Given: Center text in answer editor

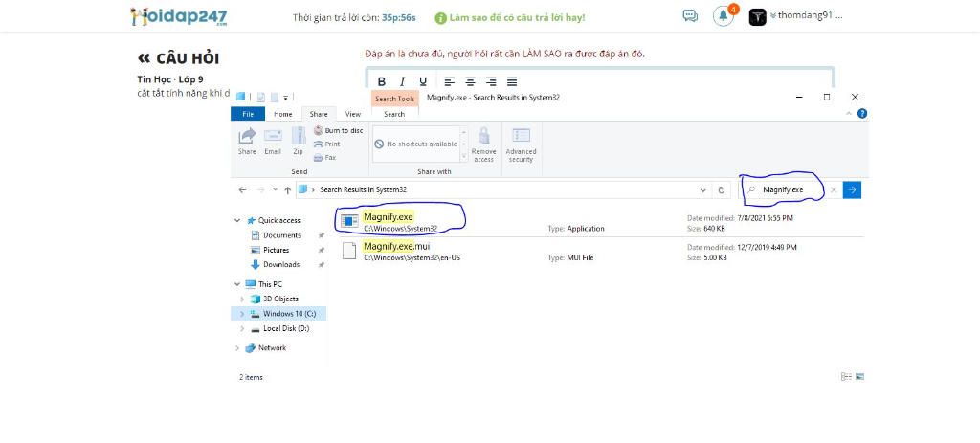Looking at the screenshot, I should pos(470,81).
